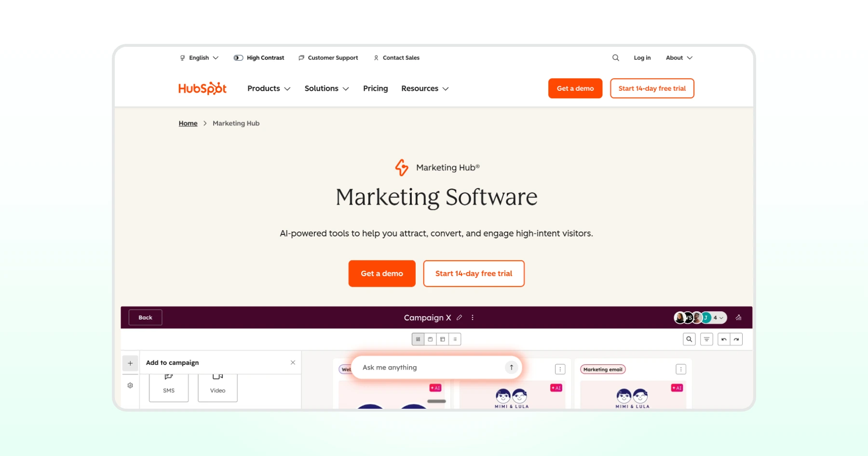
Task: Click the Log in link
Action: coord(642,58)
